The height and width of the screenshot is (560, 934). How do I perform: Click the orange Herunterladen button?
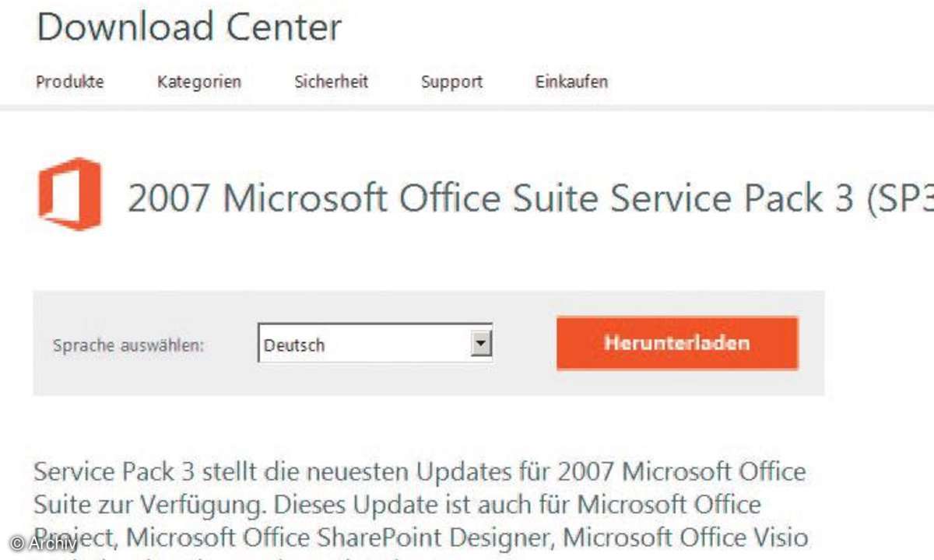tap(677, 343)
